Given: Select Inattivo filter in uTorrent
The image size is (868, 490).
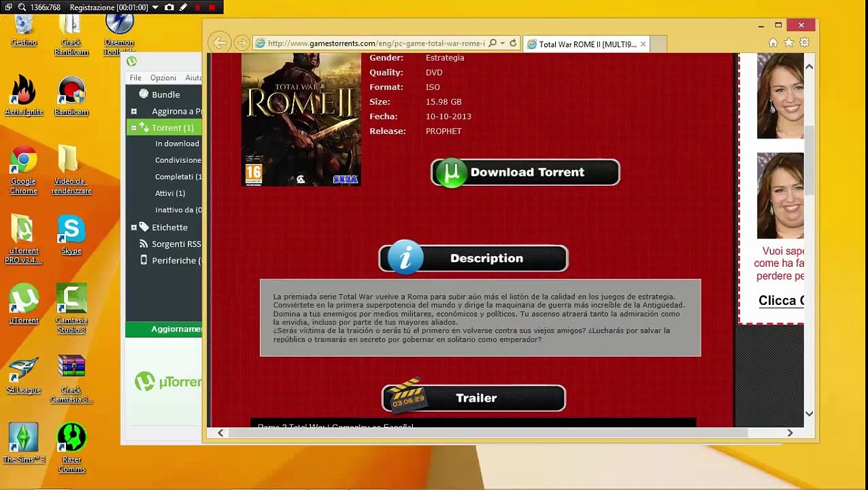Looking at the screenshot, I should coord(178,210).
